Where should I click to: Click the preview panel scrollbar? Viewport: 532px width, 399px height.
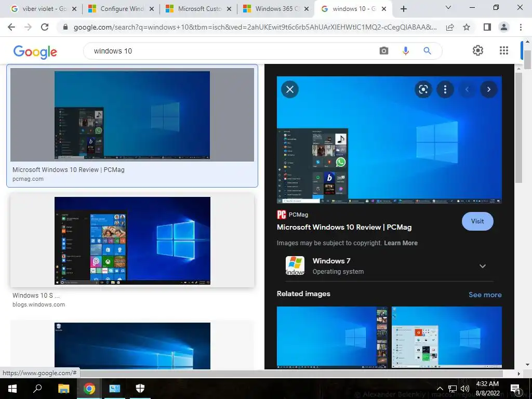pyautogui.click(x=518, y=128)
